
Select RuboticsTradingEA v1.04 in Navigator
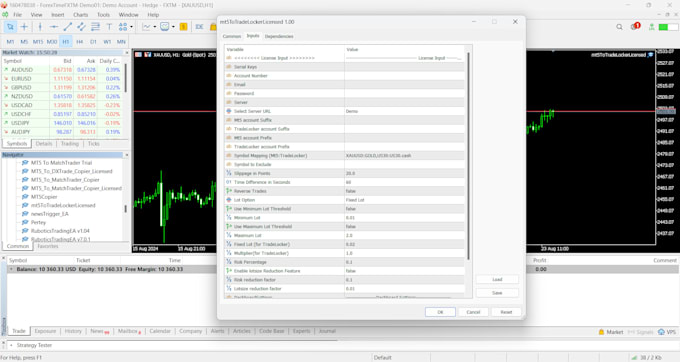tap(60, 231)
